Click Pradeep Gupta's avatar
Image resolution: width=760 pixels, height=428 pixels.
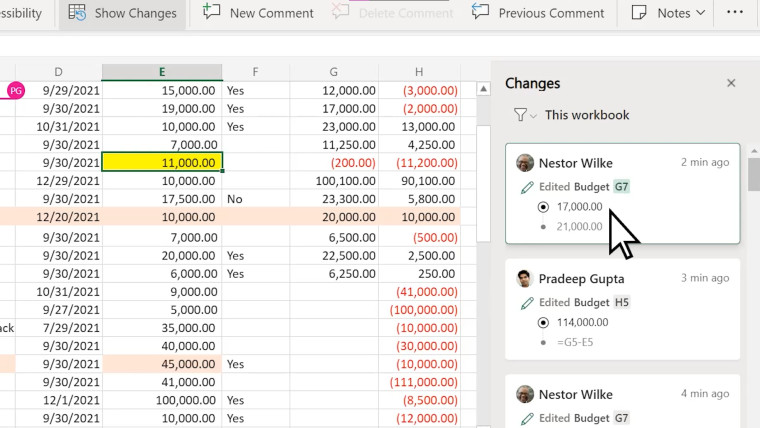point(525,279)
